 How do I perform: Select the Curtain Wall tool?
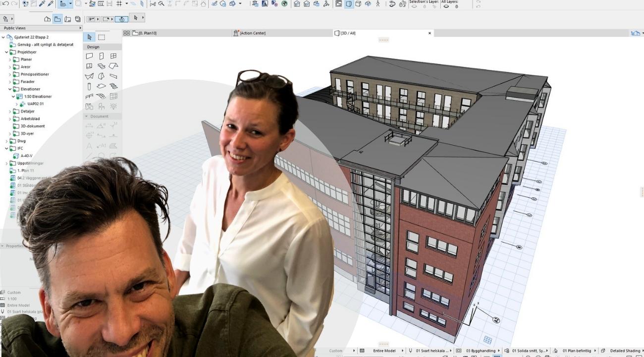point(113,96)
